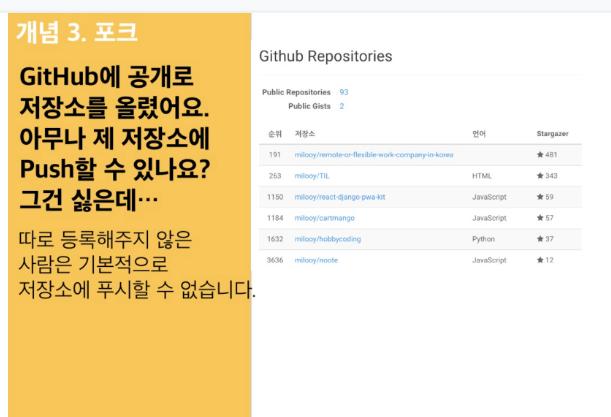611x417 pixels.
Task: Click the Public Gists label
Action: click(309, 106)
